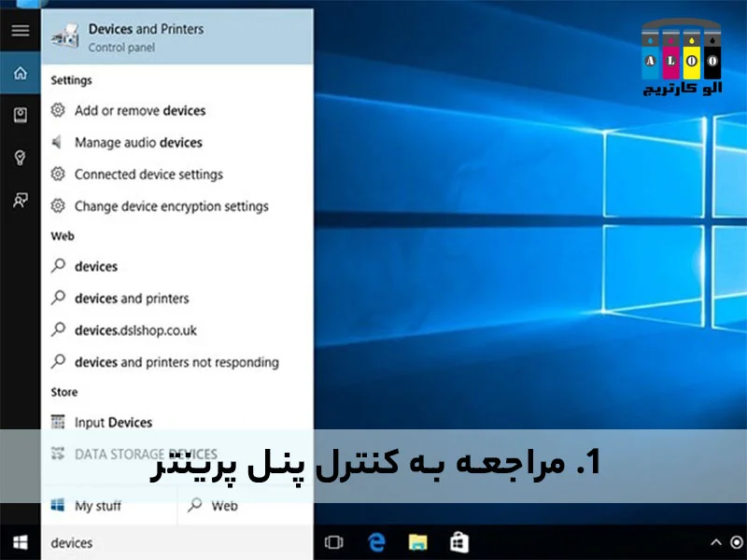Screen dimensions: 747x560
Task: Click gear icon beside Connected device settings
Action: (58, 174)
